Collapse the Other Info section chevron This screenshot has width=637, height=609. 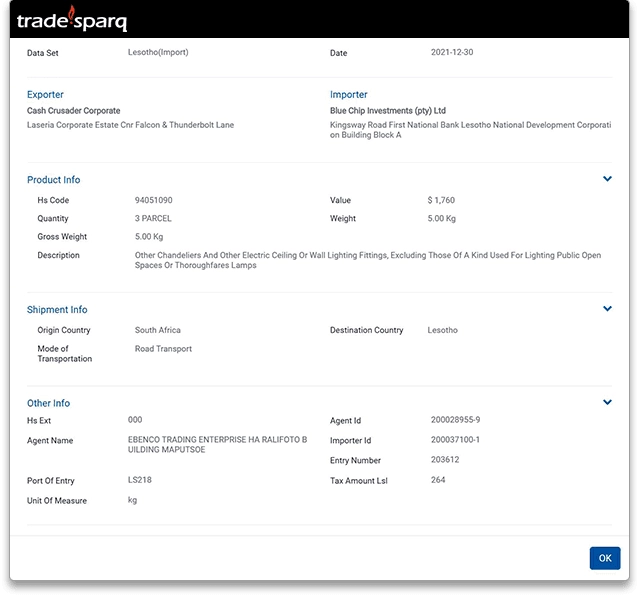[x=607, y=402]
